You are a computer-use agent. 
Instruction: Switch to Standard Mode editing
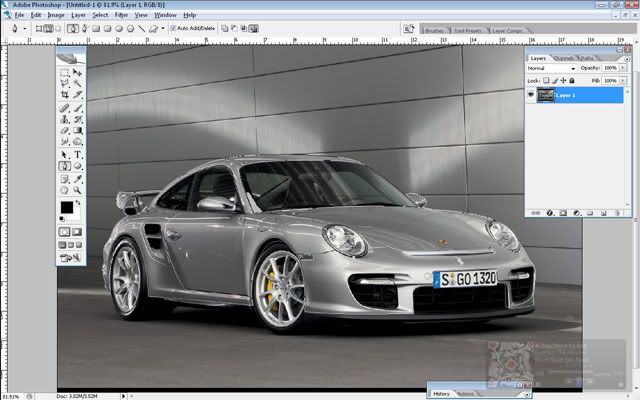coord(64,232)
